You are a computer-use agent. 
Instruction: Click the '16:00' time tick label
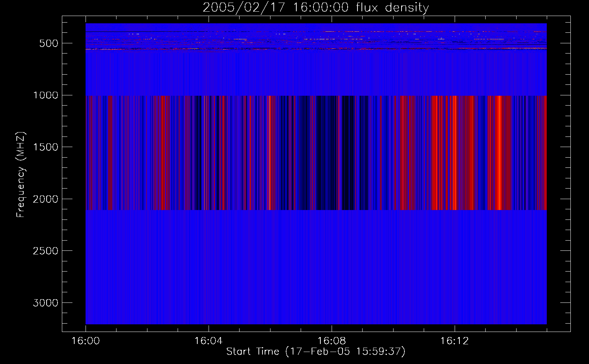pos(86,341)
